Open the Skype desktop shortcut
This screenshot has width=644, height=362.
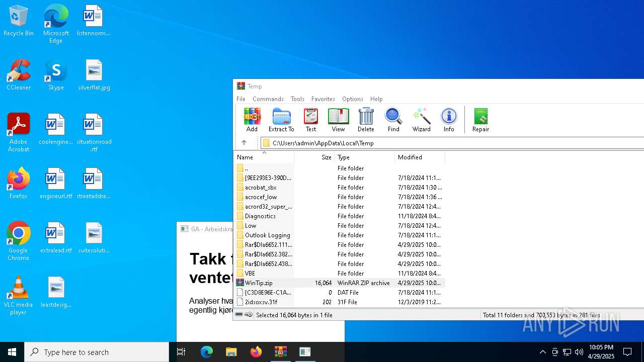click(x=56, y=75)
